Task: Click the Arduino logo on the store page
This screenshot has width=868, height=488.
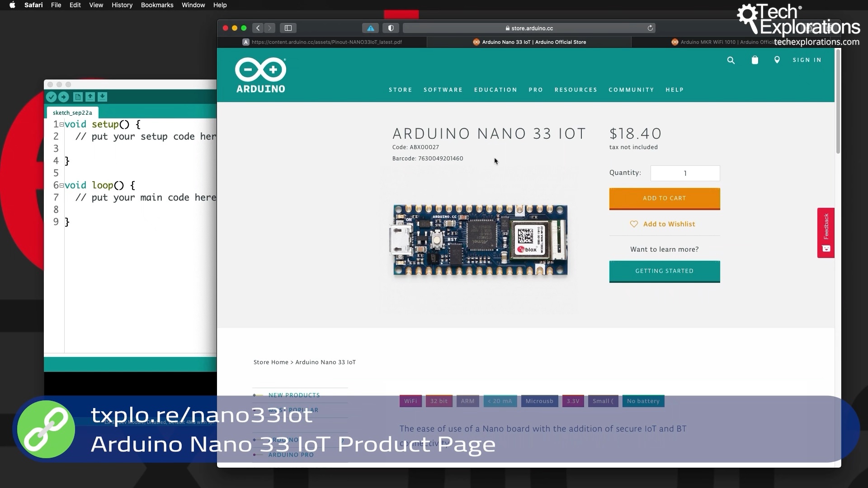Action: (260, 75)
